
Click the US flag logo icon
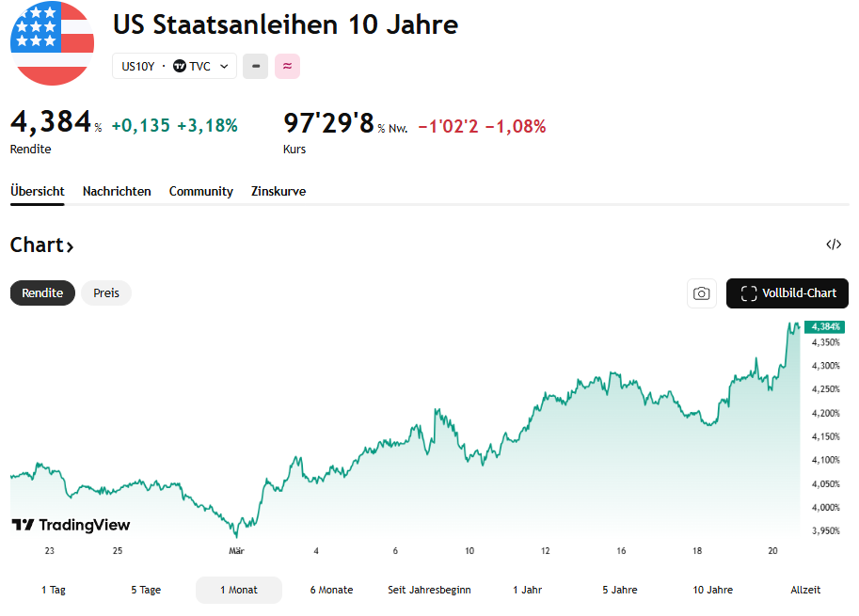pos(52,43)
